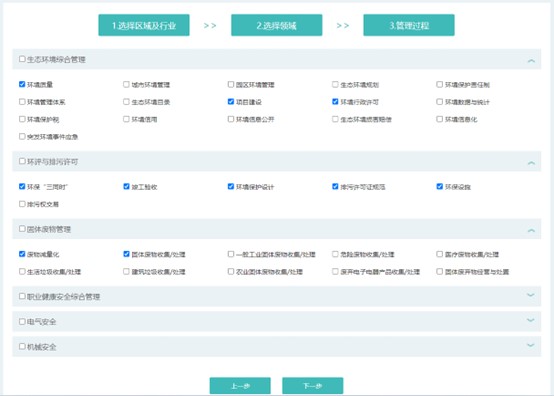Expand the 电气安全 section chevron
The height and width of the screenshot is (396, 554).
[x=531, y=320]
